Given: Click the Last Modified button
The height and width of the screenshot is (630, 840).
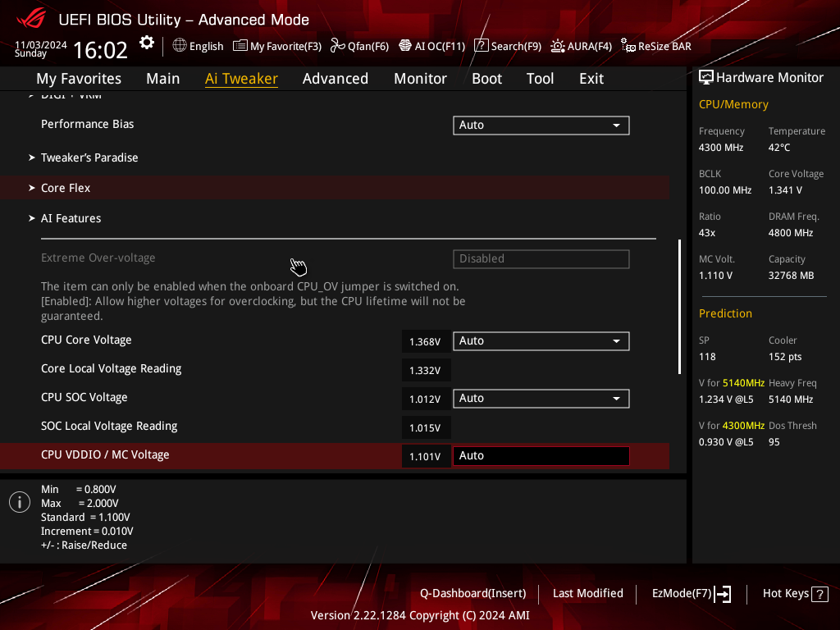Looking at the screenshot, I should pyautogui.click(x=587, y=594).
